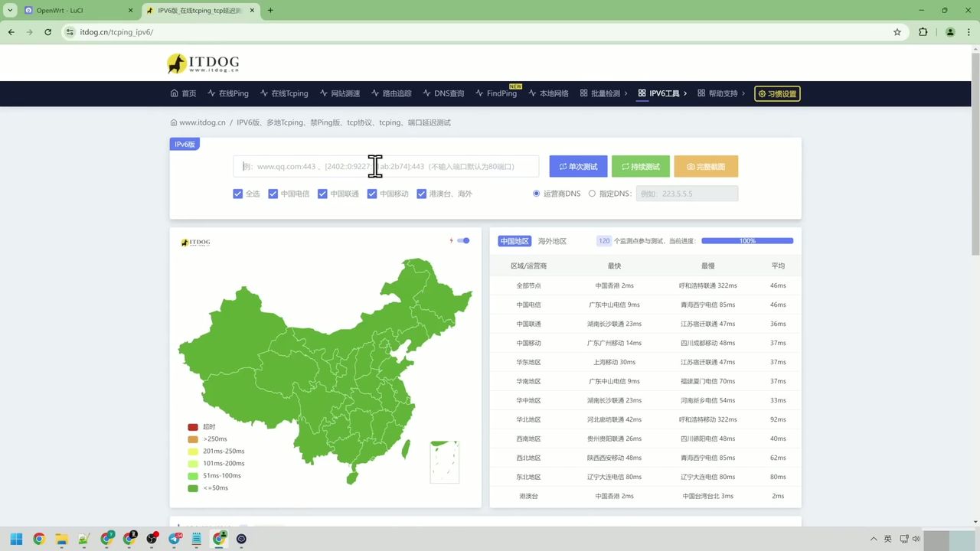
Task: Select the 指定DNS radio button
Action: coord(592,194)
